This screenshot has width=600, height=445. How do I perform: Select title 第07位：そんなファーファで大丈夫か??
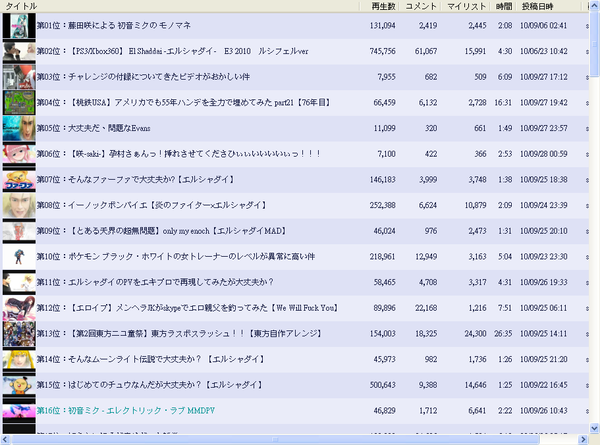(135, 179)
